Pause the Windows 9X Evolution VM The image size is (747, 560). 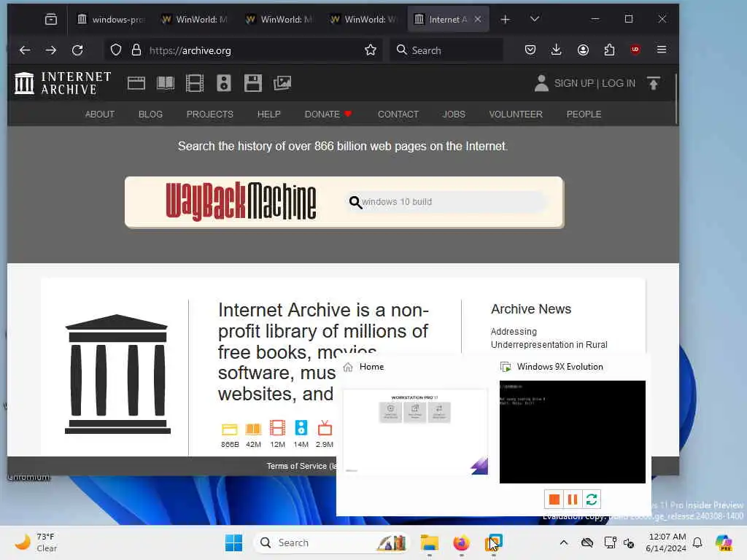pyautogui.click(x=572, y=499)
